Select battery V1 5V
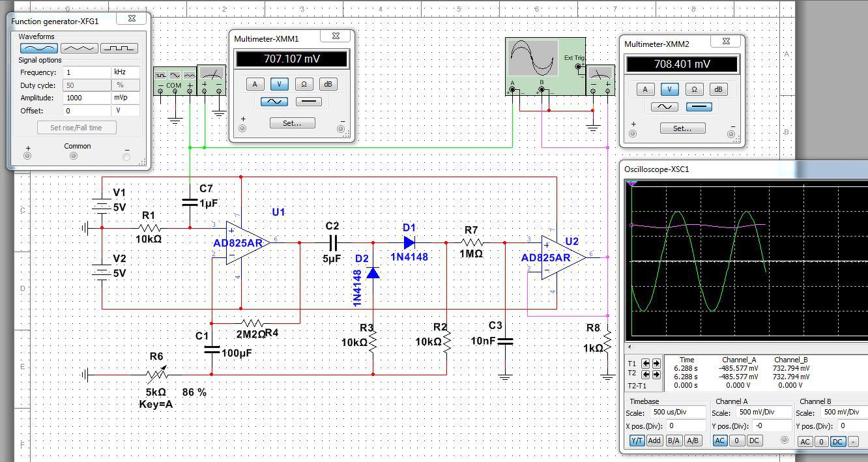Viewport: 868px width, 462px height. pyautogui.click(x=102, y=205)
